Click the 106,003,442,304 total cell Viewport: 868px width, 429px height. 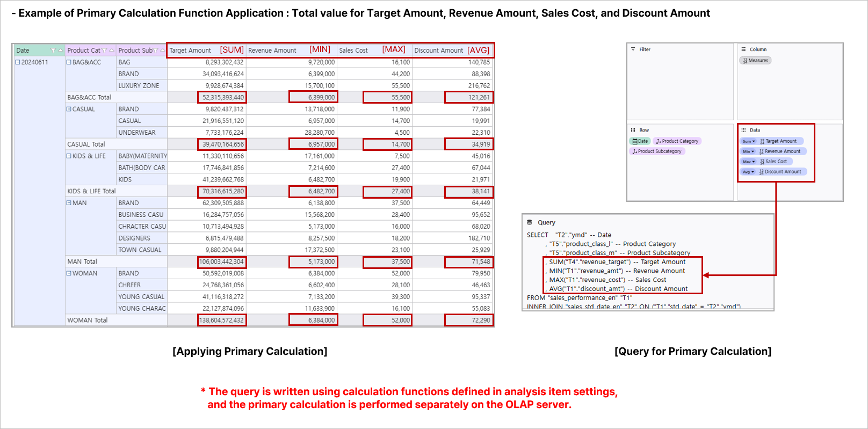222,261
